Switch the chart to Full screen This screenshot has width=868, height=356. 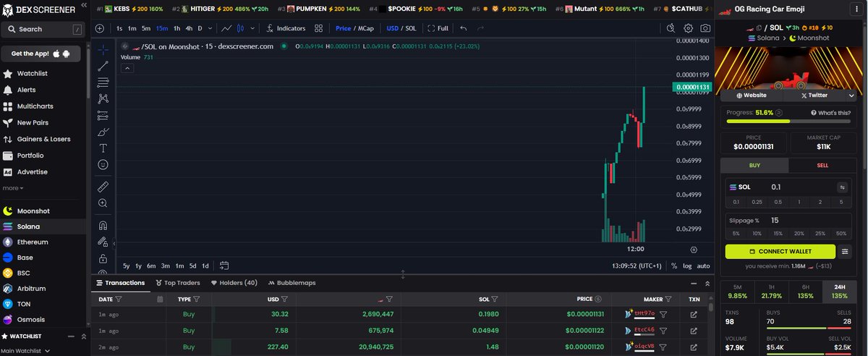(438, 28)
